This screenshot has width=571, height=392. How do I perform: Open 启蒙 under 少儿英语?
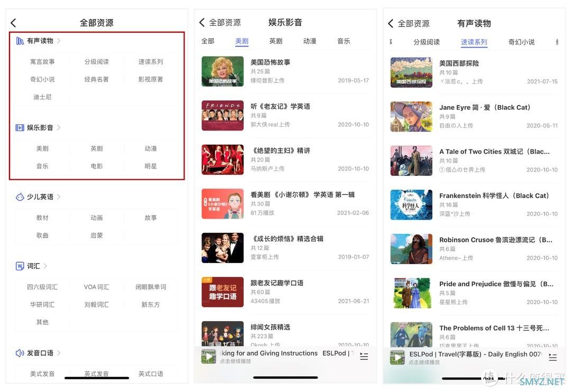(97, 236)
